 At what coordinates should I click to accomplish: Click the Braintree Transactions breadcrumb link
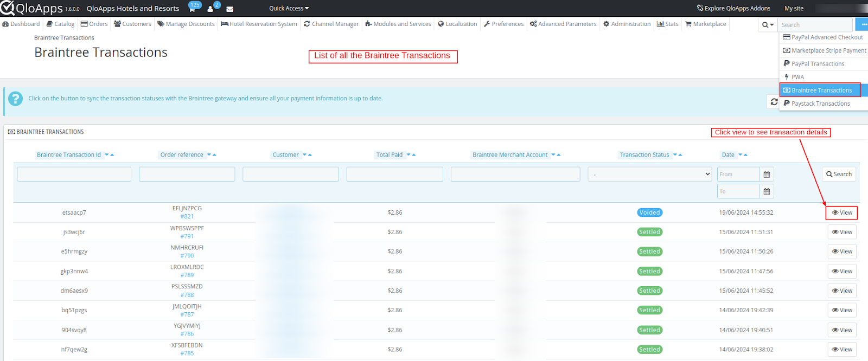tap(64, 38)
